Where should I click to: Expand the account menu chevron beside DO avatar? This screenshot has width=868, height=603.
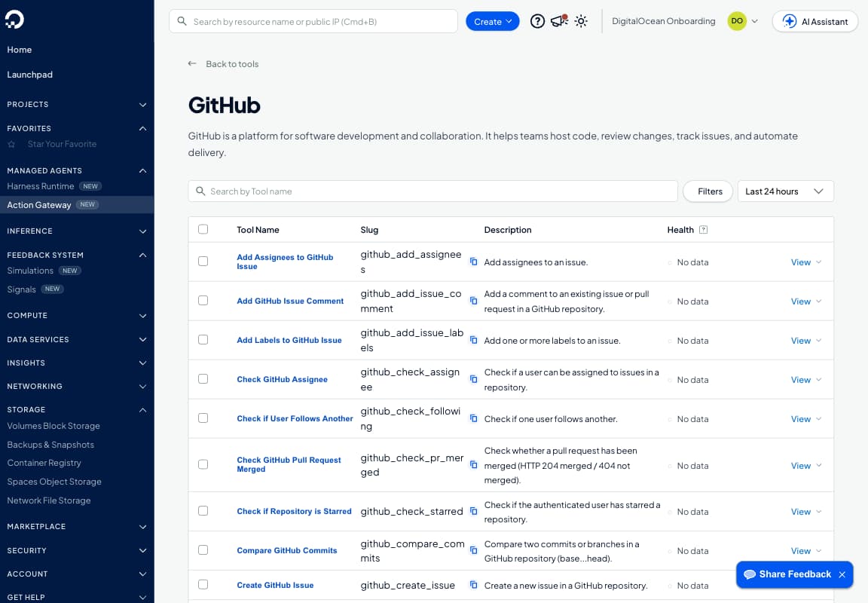point(754,21)
